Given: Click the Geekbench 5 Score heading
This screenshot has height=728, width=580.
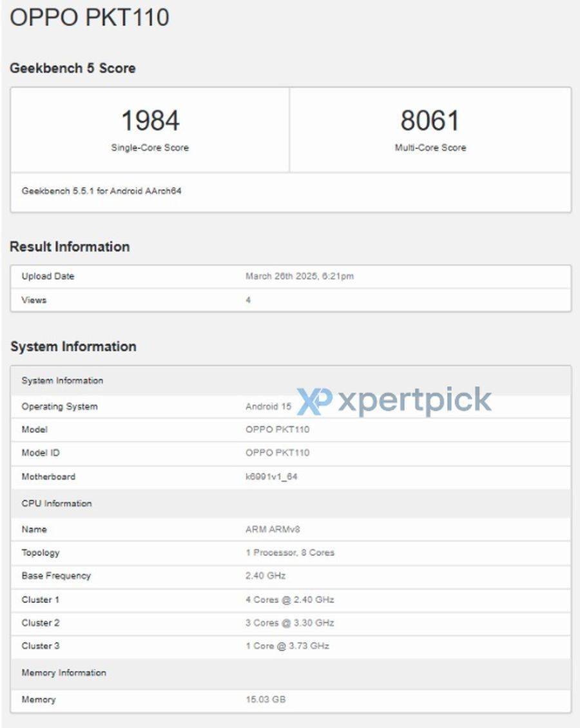Looking at the screenshot, I should (73, 68).
